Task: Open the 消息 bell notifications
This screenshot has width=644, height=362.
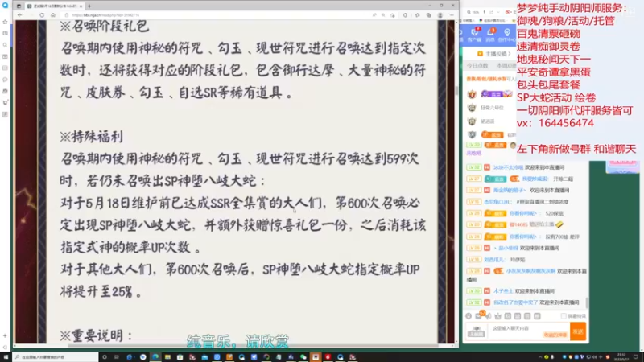Action: coord(490,35)
